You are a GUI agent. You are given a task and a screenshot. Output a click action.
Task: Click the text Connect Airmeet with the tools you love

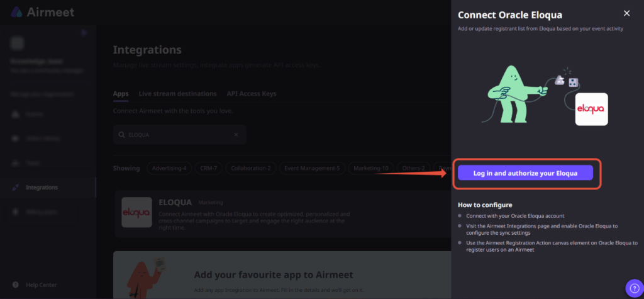173,111
